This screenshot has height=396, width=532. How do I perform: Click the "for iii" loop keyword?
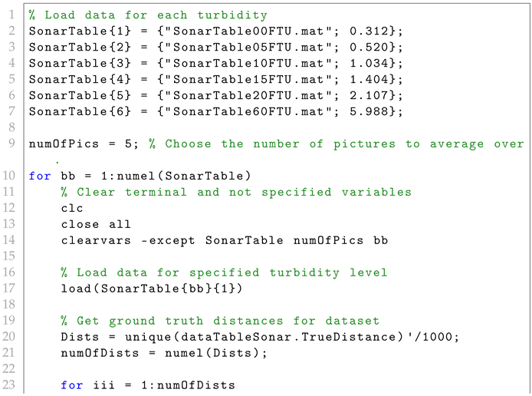71,385
